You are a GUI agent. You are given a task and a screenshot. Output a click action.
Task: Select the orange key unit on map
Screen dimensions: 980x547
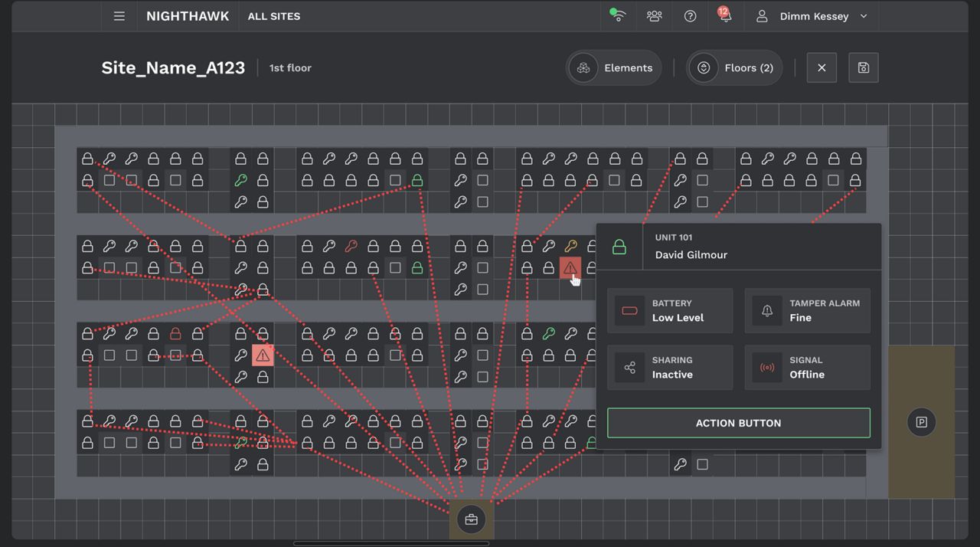coord(570,246)
